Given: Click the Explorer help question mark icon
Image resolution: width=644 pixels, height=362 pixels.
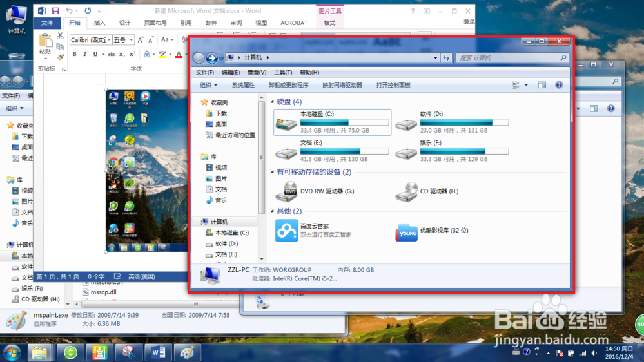Looking at the screenshot, I should [559, 85].
